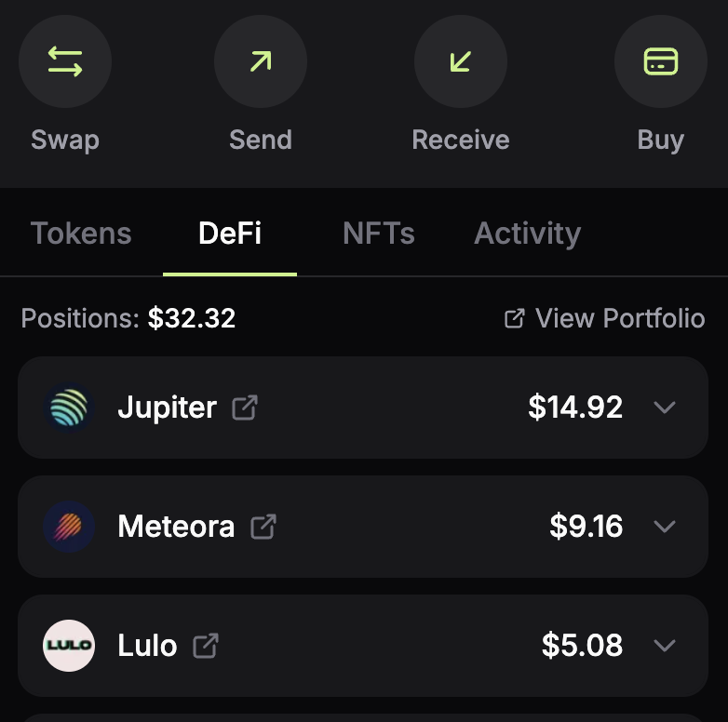The width and height of the screenshot is (728, 722).
Task: Click the Jupiter $14.92 amount
Action: [575, 408]
